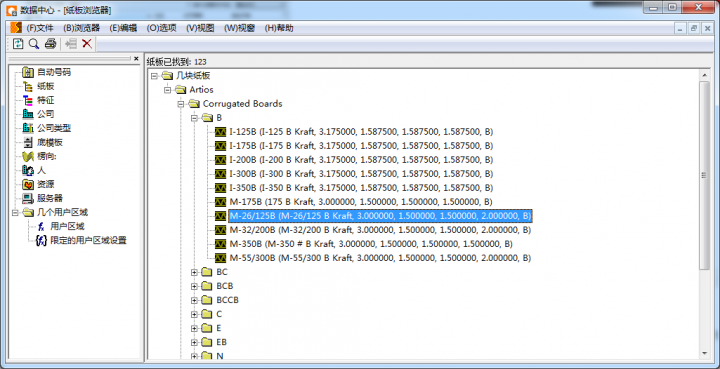
Task: Expand the BCCB folder node
Action: pyautogui.click(x=194, y=300)
